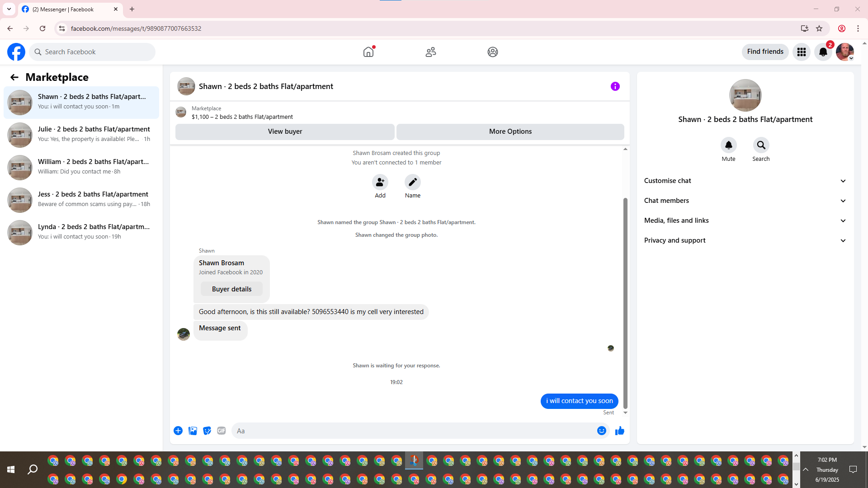This screenshot has width=868, height=488.
Task: Mute this conversation
Action: [729, 145]
